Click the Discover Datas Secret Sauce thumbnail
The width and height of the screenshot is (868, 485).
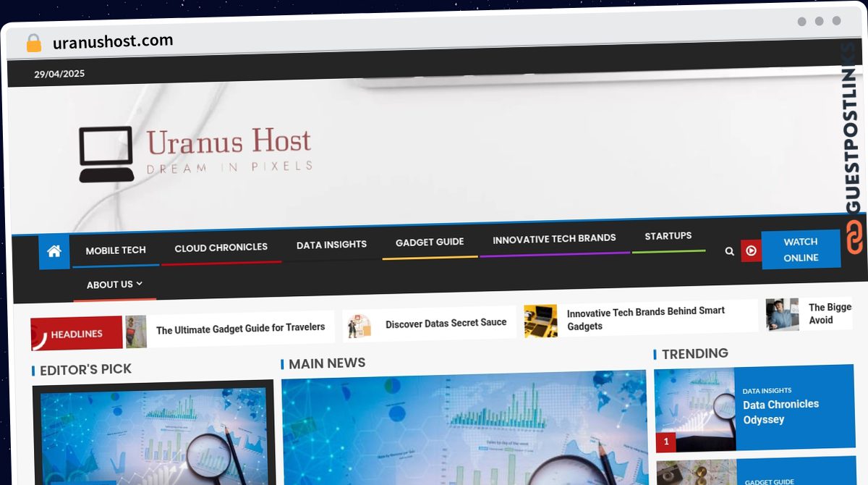pyautogui.click(x=358, y=326)
